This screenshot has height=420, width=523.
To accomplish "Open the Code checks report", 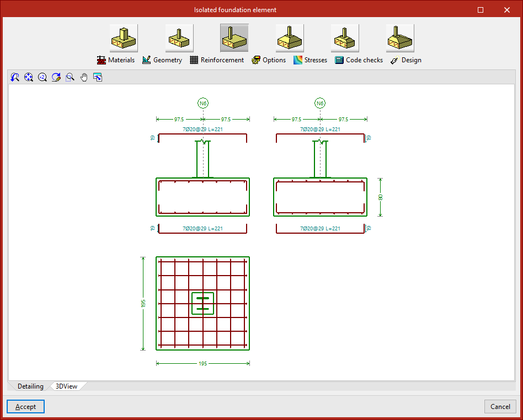I will click(x=359, y=60).
